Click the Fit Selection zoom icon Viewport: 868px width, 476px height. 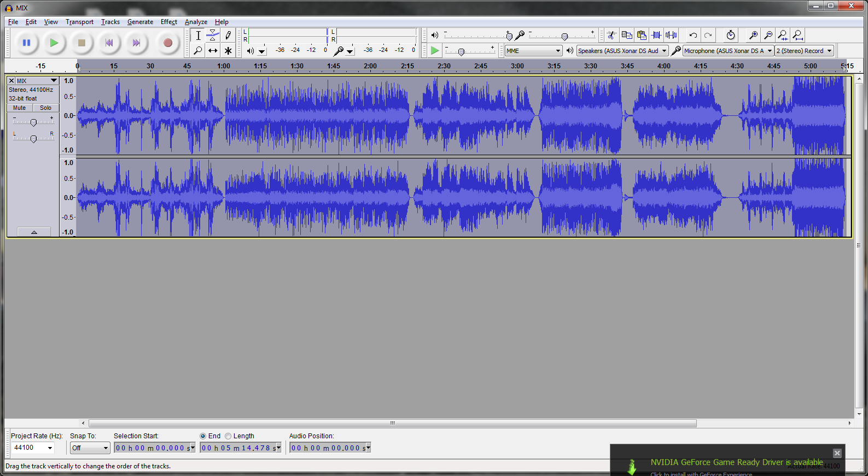pyautogui.click(x=783, y=35)
